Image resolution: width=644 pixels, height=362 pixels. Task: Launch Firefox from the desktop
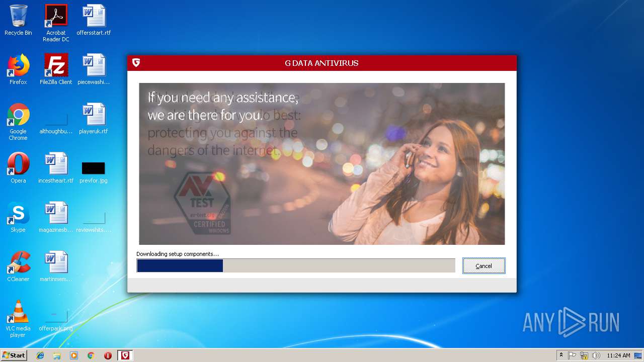[x=18, y=69]
